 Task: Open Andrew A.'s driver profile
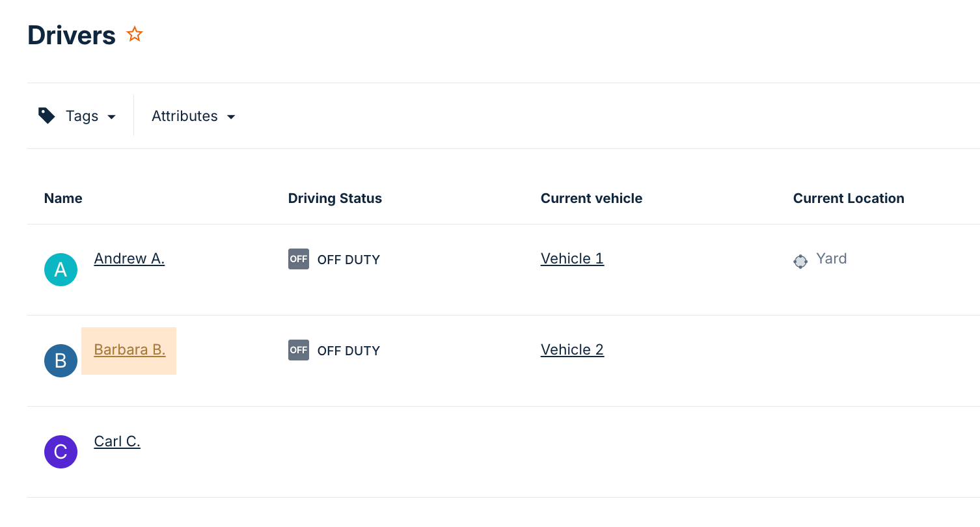tap(129, 258)
